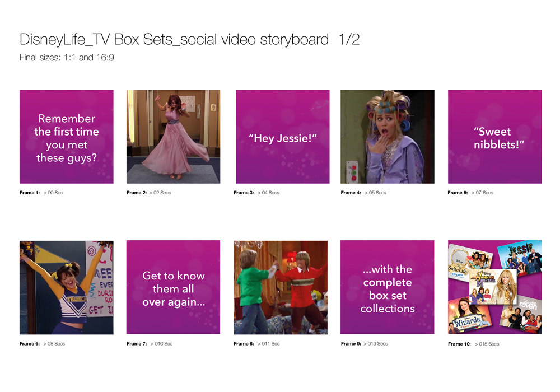Viewport: 560px width, 392px height.
Task: Click the '> 07 Secs' timing text
Action: (482, 193)
